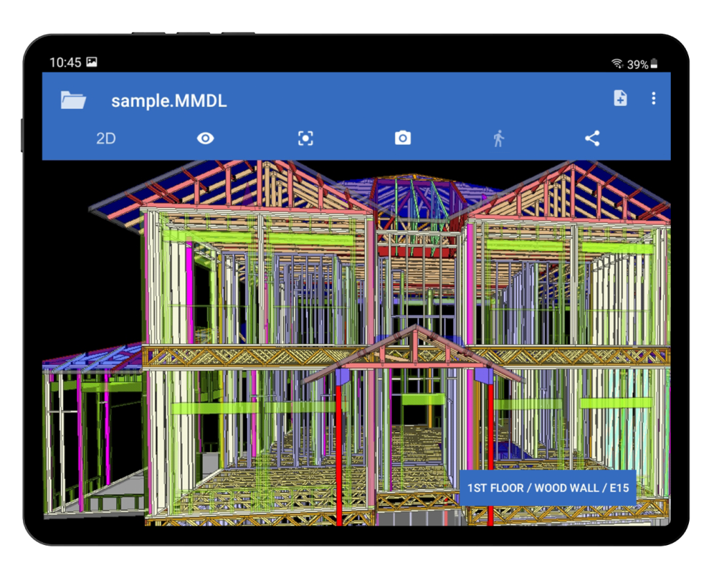
Task: Tap the Wi-Fi icon in the status bar
Action: tap(616, 64)
